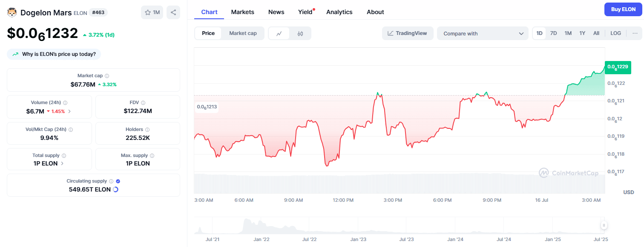
Task: Click the $122.74M FDV value
Action: tap(138, 111)
